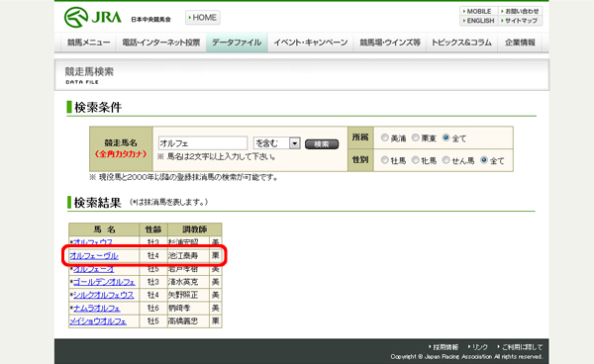Open the サイトマップ link
This screenshot has width=594, height=364.
[520, 21]
